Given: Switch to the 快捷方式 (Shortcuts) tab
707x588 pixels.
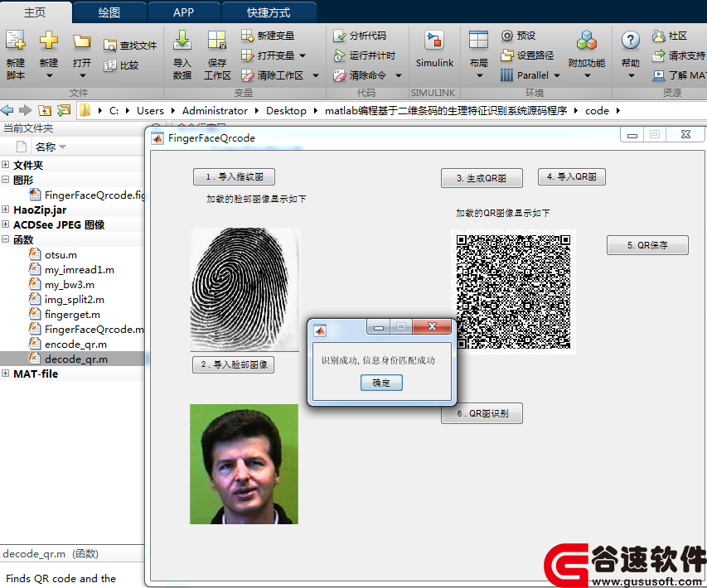Looking at the screenshot, I should [x=269, y=12].
